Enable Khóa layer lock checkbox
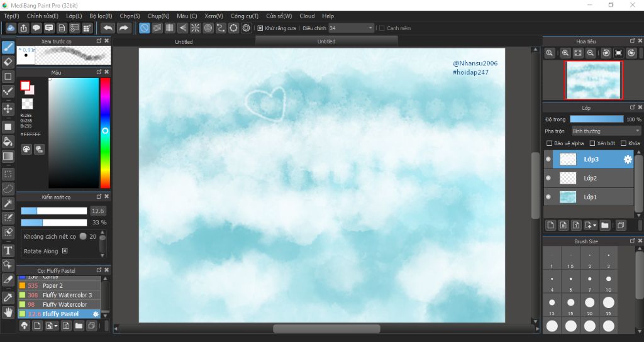 [x=623, y=143]
